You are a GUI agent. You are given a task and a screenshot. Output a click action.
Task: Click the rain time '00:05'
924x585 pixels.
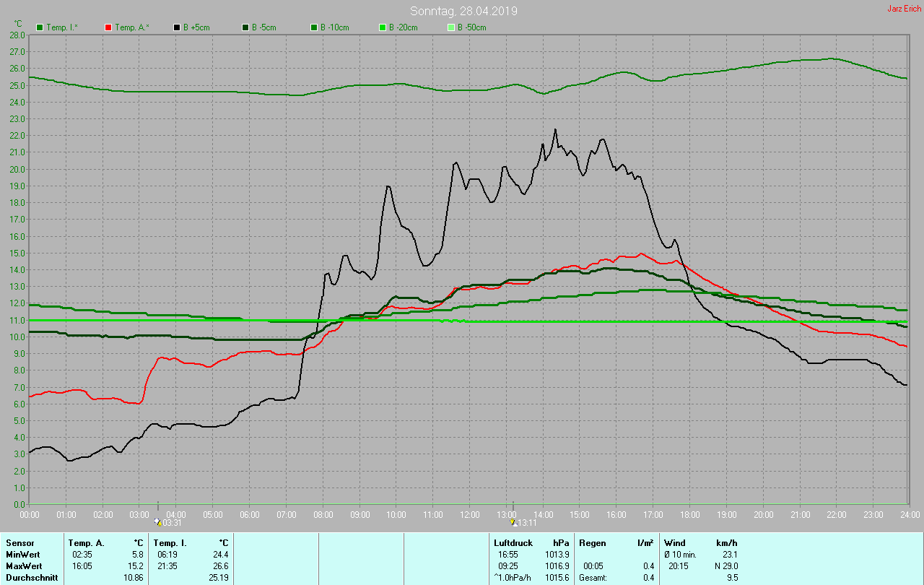coord(593,566)
